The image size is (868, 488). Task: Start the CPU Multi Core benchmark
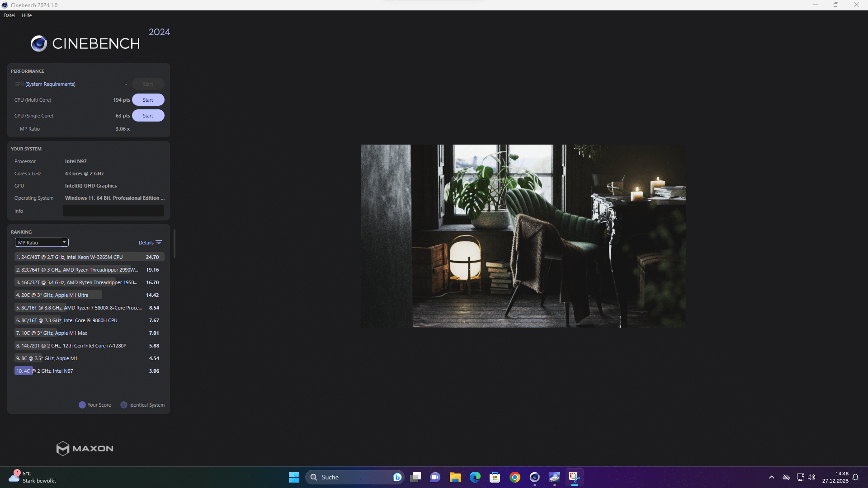point(148,100)
